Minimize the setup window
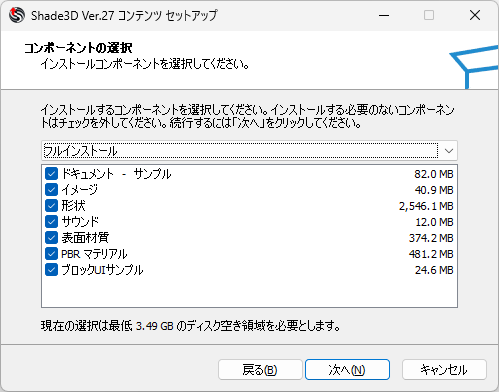This screenshot has height=392, width=499. coord(384,15)
